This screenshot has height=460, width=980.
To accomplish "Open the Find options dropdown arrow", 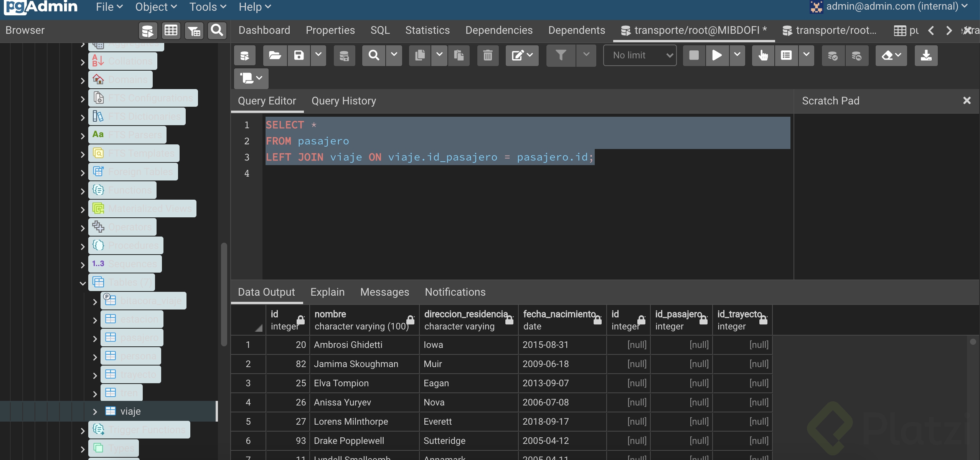I will 394,56.
